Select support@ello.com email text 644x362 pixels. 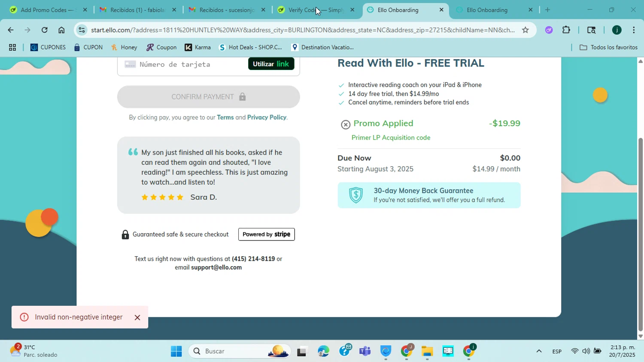216,268
